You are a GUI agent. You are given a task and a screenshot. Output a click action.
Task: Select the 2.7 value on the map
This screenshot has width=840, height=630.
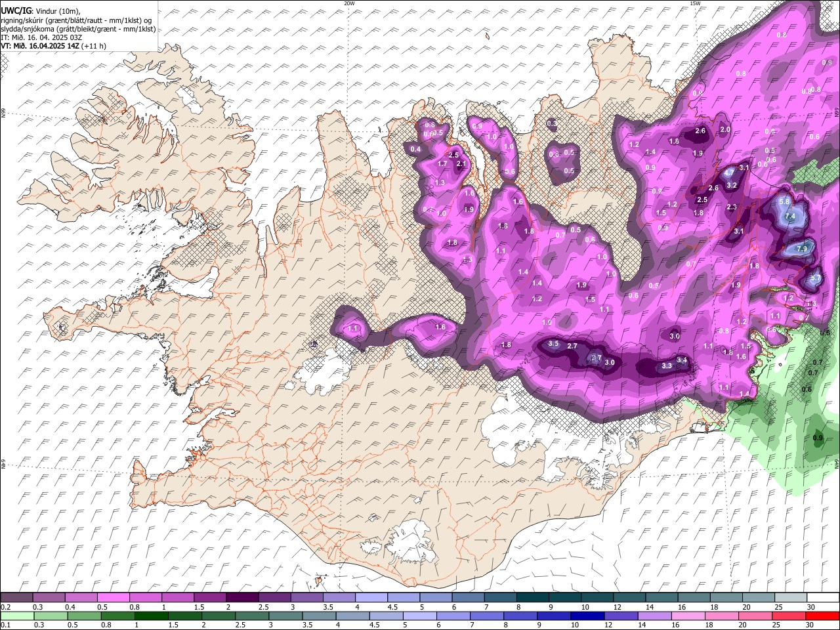click(572, 346)
